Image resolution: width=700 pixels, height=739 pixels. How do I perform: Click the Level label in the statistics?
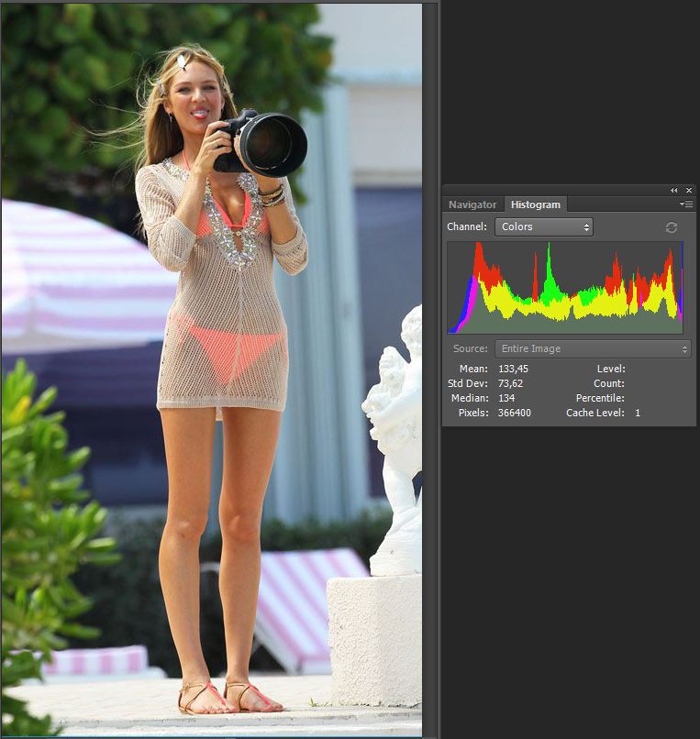(x=611, y=369)
